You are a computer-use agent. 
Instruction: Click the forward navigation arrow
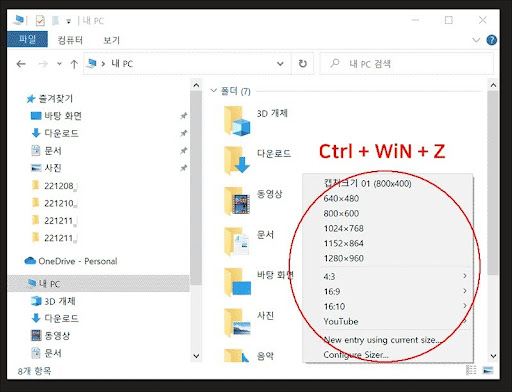point(43,64)
